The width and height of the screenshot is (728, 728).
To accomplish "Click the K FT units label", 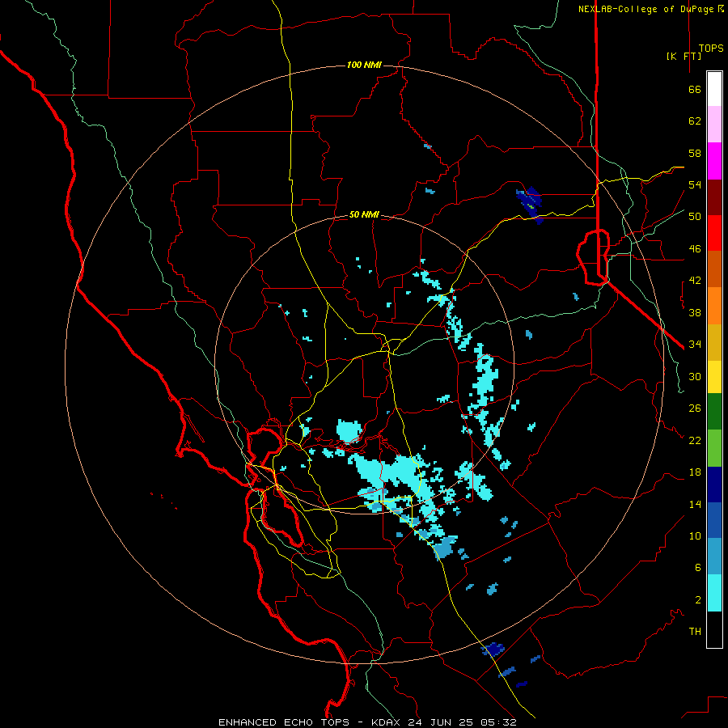I will click(x=684, y=56).
